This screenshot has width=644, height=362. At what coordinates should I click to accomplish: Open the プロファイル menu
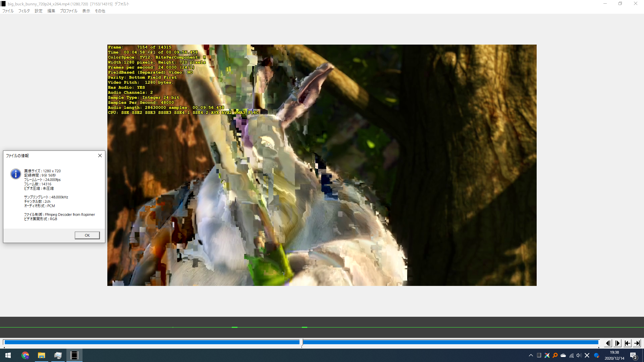(68, 11)
